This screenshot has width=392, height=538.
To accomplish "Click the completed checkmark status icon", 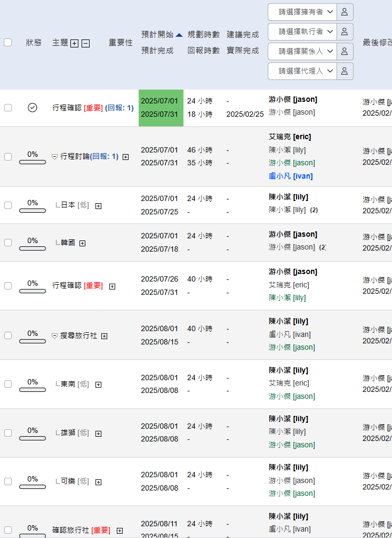I will pos(33,108).
